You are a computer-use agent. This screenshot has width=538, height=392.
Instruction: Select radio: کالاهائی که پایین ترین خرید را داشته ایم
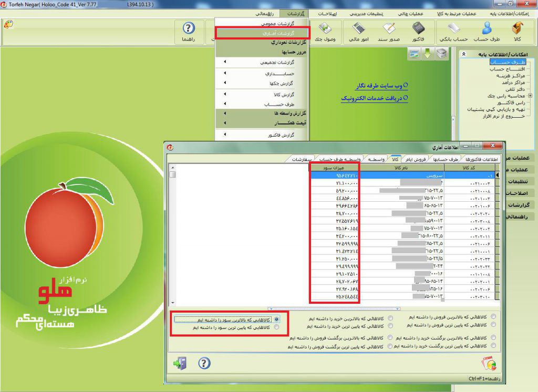pyautogui.click(x=390, y=326)
